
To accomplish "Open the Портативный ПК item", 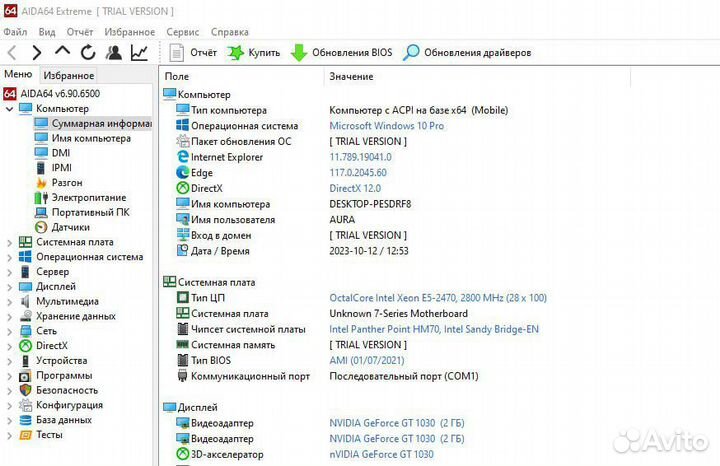I will point(82,212).
